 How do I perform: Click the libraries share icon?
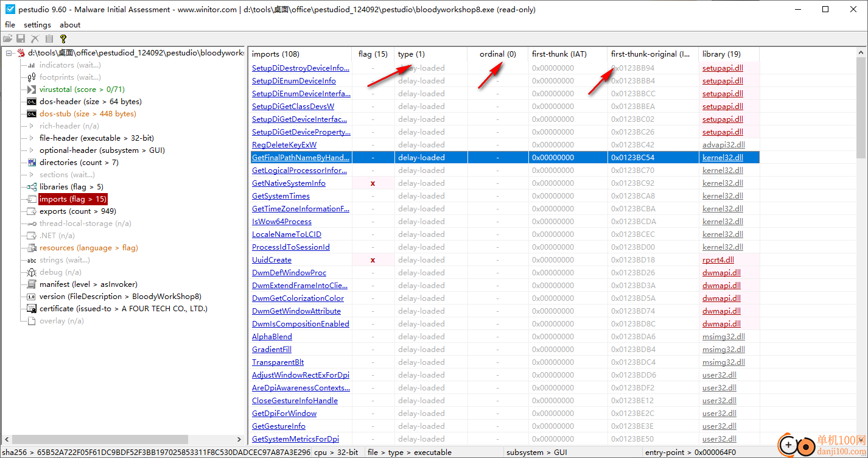[x=32, y=187]
